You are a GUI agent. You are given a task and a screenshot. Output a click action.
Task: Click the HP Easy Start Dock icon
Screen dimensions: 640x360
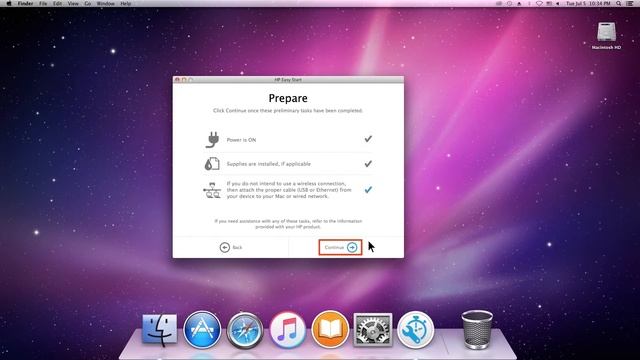416,330
